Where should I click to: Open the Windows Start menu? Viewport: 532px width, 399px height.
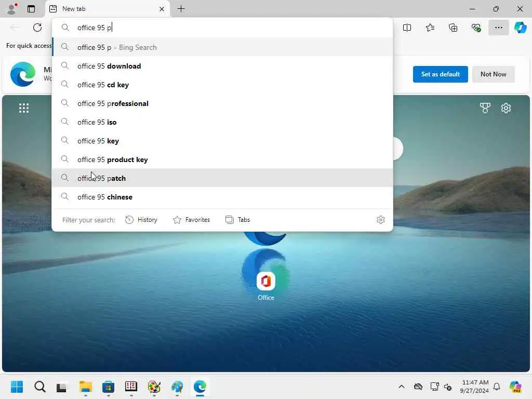(x=17, y=387)
